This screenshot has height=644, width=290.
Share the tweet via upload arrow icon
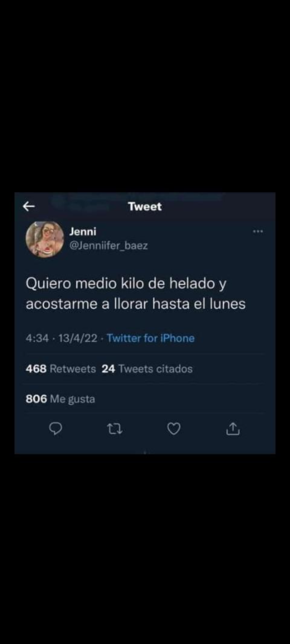coord(233,429)
